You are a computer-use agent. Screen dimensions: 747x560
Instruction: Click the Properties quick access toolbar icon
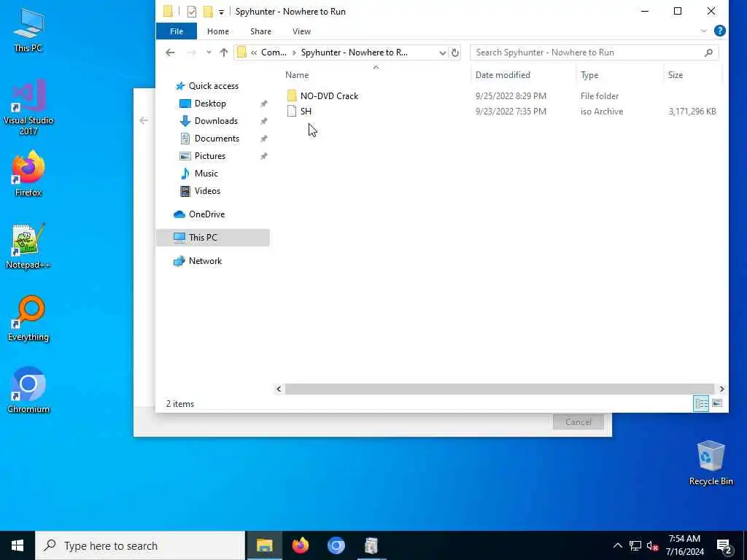point(192,12)
